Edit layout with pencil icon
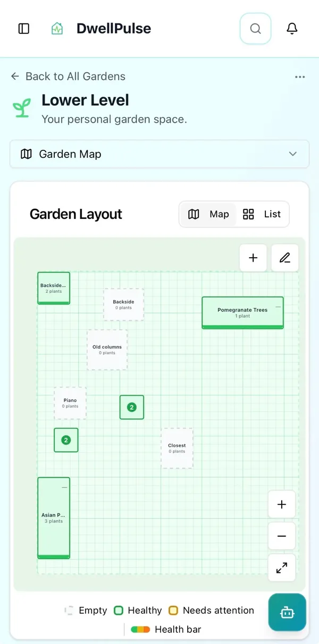The width and height of the screenshot is (319, 644). pyautogui.click(x=285, y=258)
